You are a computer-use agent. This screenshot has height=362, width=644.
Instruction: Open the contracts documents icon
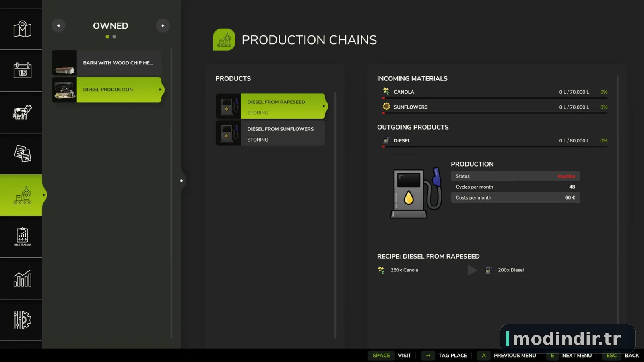22,154
